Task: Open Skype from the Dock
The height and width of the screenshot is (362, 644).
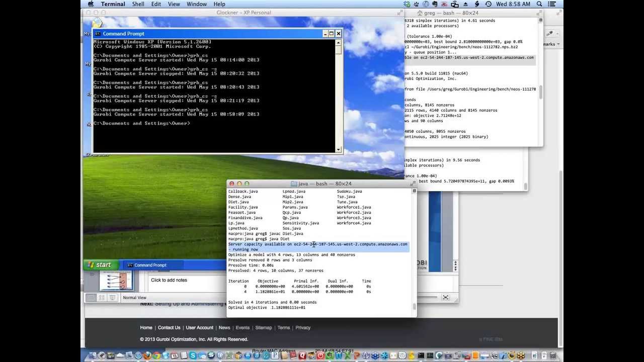Action: tap(193, 356)
